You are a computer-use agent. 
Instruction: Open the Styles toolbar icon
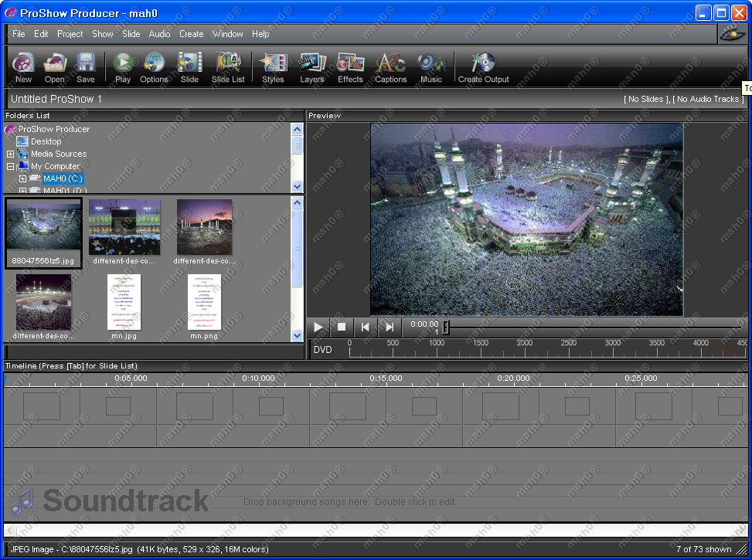pos(273,66)
